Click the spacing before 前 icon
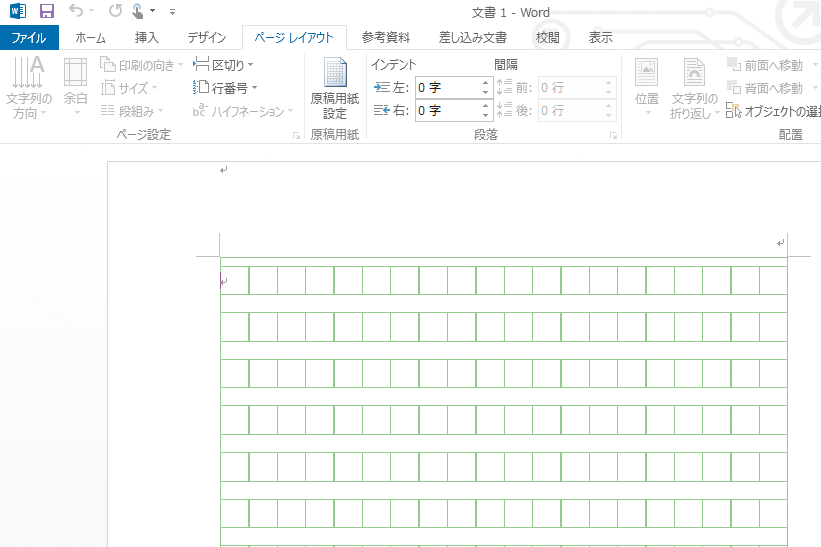 pyautogui.click(x=504, y=87)
